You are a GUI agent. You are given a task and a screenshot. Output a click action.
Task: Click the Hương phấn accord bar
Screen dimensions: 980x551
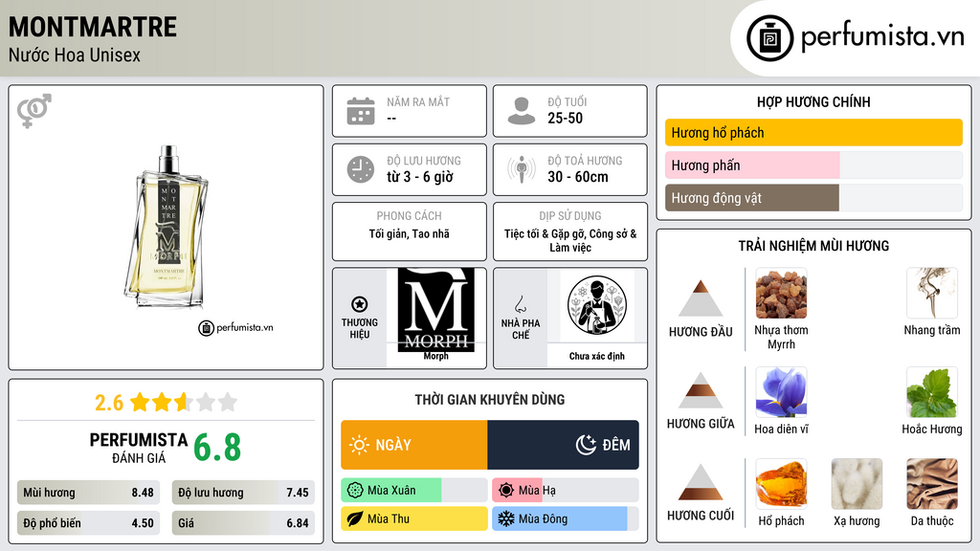[x=813, y=165]
